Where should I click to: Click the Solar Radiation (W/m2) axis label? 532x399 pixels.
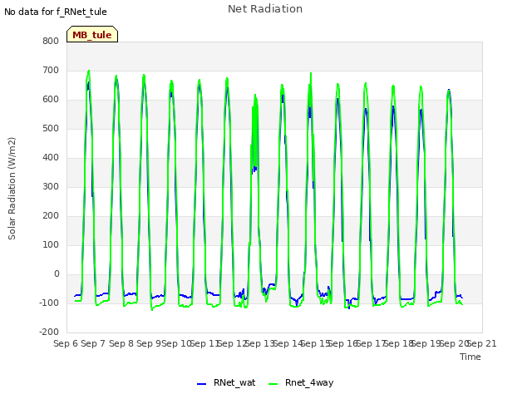pyautogui.click(x=12, y=189)
